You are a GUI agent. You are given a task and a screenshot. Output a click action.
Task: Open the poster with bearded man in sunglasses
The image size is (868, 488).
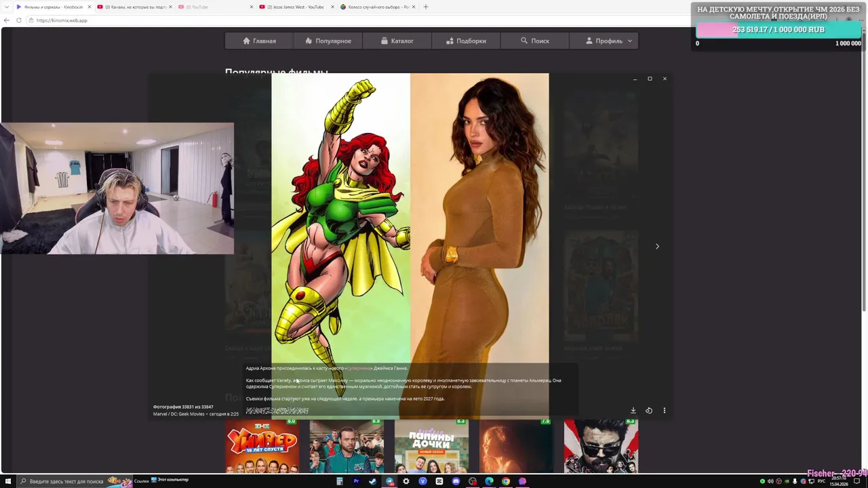[x=601, y=446]
